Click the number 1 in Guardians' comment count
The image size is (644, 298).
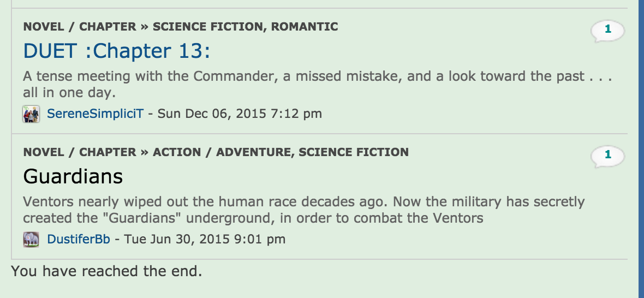608,155
